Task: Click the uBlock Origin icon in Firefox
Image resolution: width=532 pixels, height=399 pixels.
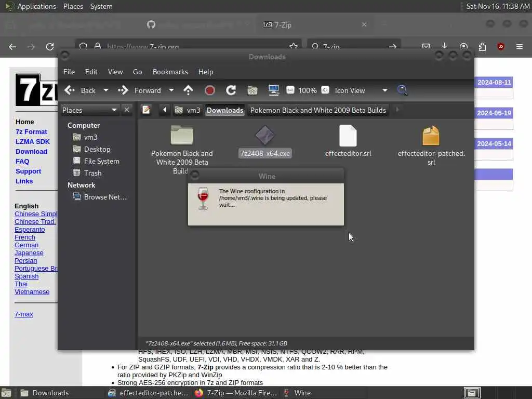Action: tap(500, 47)
